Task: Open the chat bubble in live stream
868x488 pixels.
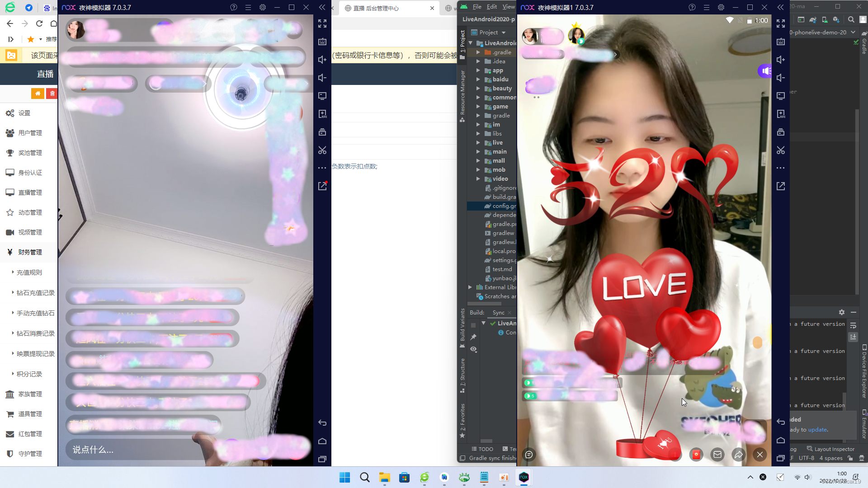Action: (529, 455)
